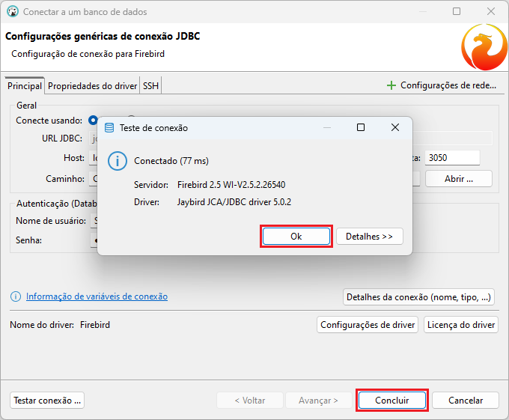Close the Teste de conexão dialog
The image size is (509, 420).
point(395,127)
